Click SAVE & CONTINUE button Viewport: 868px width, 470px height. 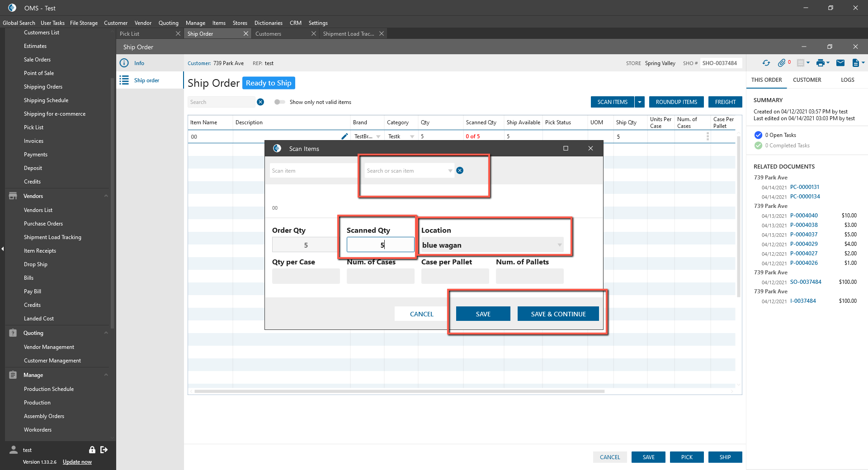(558, 314)
